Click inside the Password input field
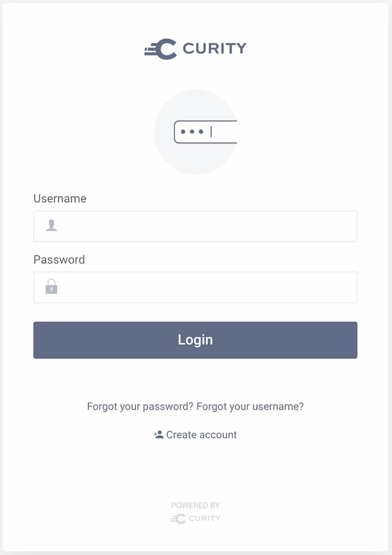 pos(196,287)
